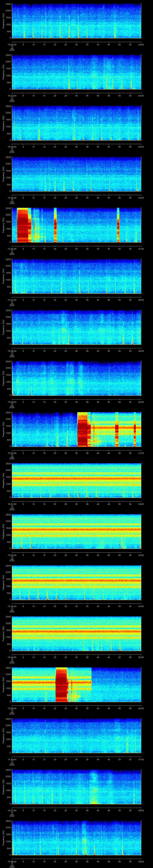Click the 15:25:00 start time label
Image resolution: width=153 pixels, height=868 pixels.
[12, 198]
